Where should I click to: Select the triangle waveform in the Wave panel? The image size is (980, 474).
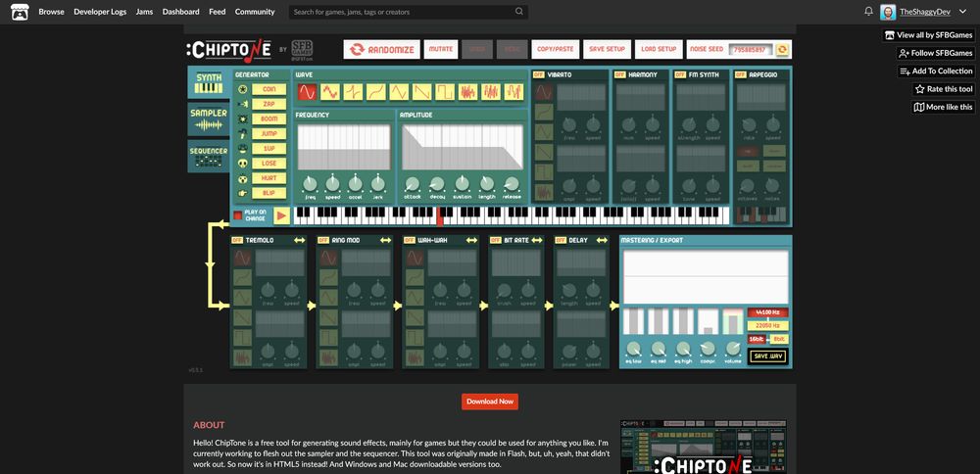click(399, 92)
